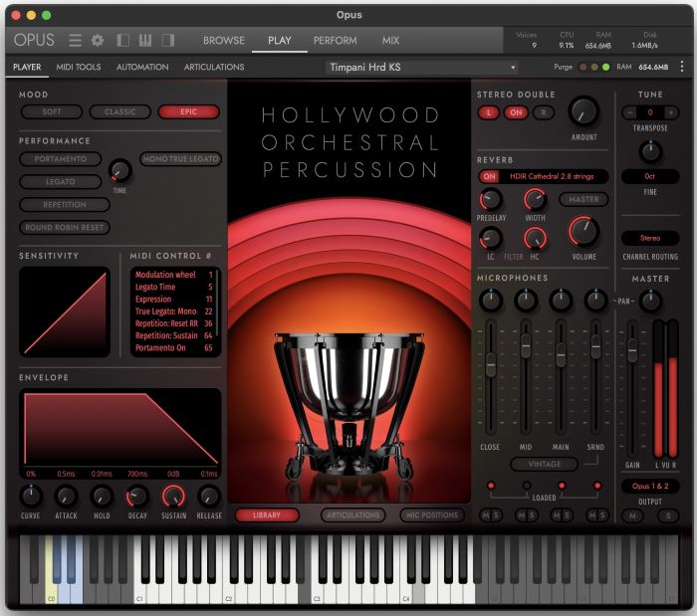Viewport: 697px width, 616px height.
Task: Click the Stereo Double Amount knob
Action: pyautogui.click(x=583, y=111)
